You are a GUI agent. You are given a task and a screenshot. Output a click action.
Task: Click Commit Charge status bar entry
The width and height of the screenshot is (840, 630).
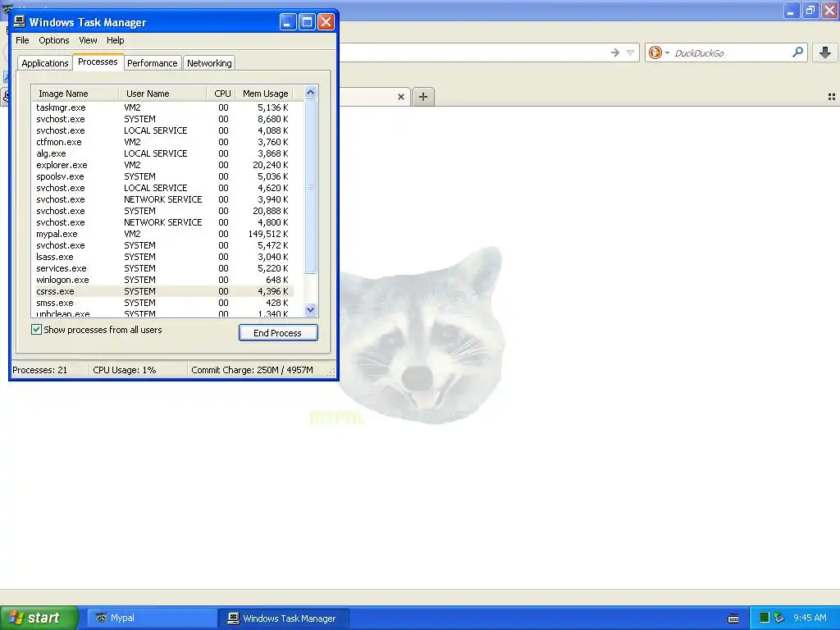pyautogui.click(x=252, y=370)
